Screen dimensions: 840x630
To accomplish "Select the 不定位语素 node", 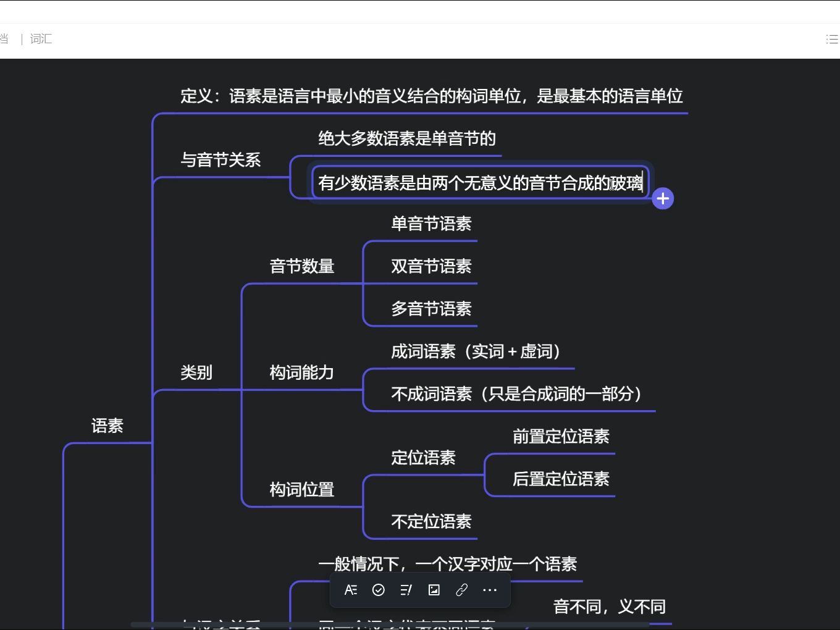I will click(431, 522).
